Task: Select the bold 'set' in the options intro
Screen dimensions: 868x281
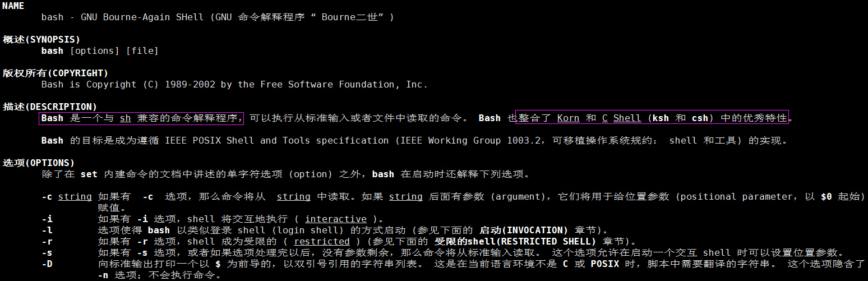Action: click(x=89, y=174)
